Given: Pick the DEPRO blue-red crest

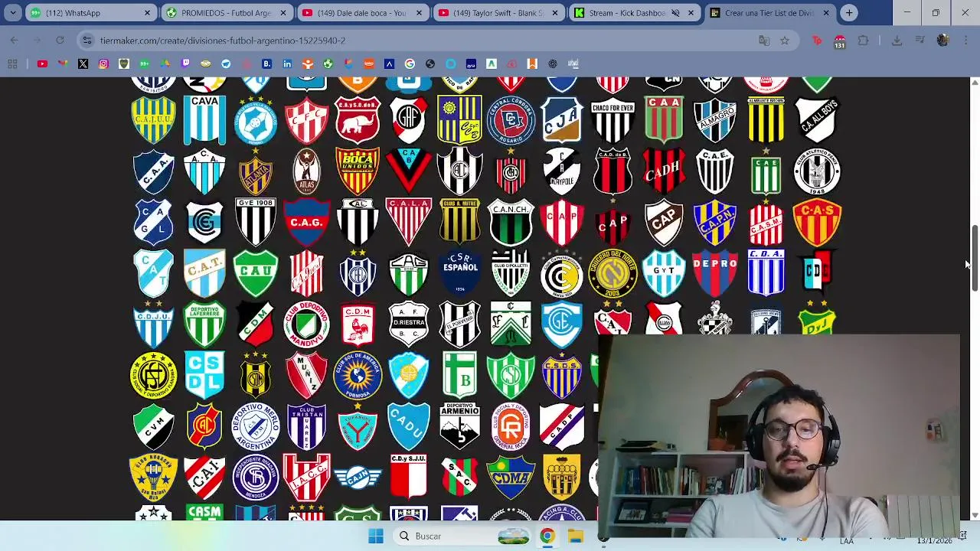Looking at the screenshot, I should (715, 272).
